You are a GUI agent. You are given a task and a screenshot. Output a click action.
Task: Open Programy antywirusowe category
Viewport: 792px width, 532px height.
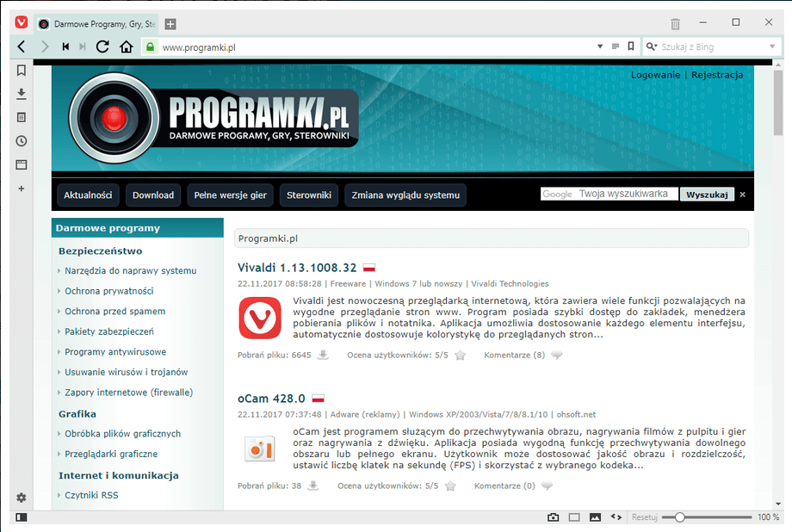115,351
